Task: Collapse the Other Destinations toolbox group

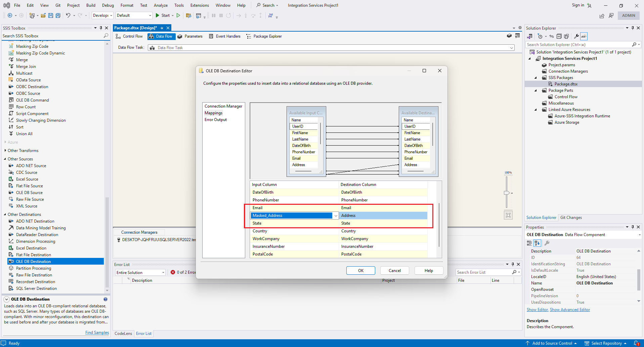Action: (5, 215)
